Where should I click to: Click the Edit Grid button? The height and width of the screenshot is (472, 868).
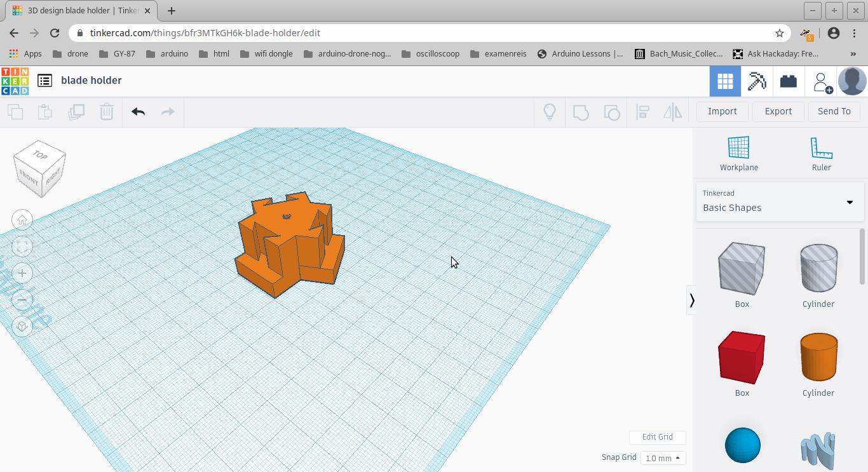[658, 437]
